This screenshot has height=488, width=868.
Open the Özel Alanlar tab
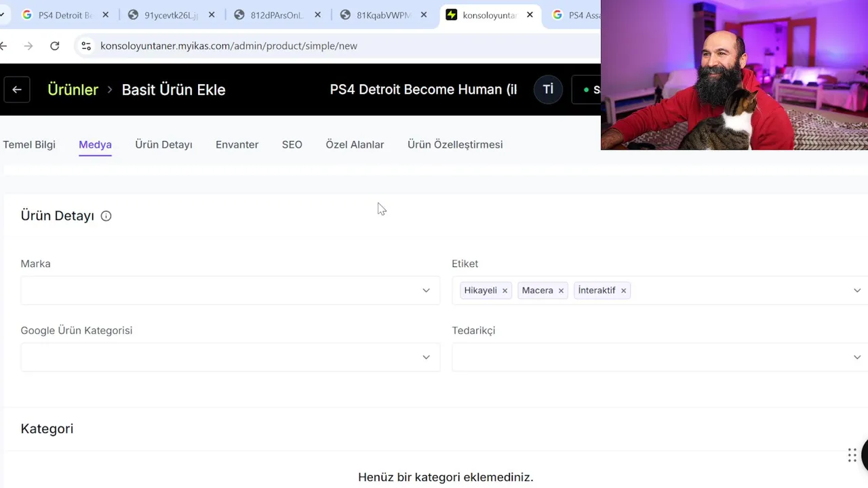(355, 144)
